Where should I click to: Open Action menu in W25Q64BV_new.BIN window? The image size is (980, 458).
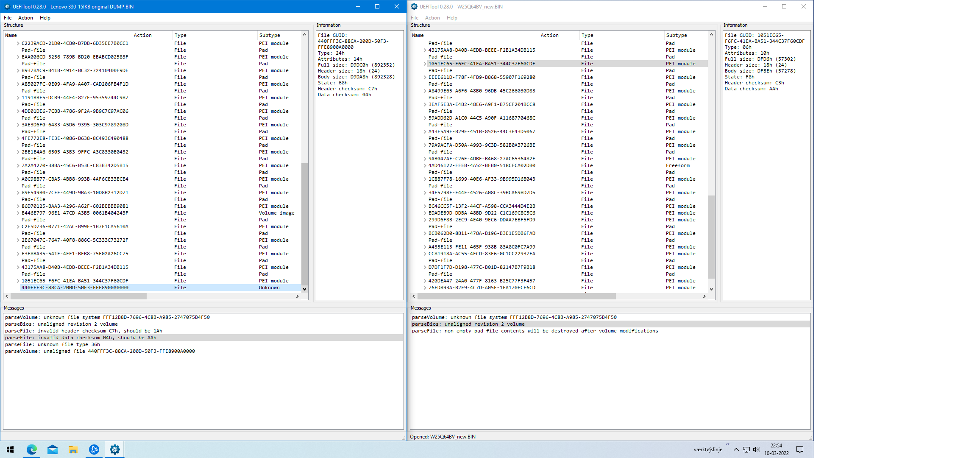[x=432, y=18]
